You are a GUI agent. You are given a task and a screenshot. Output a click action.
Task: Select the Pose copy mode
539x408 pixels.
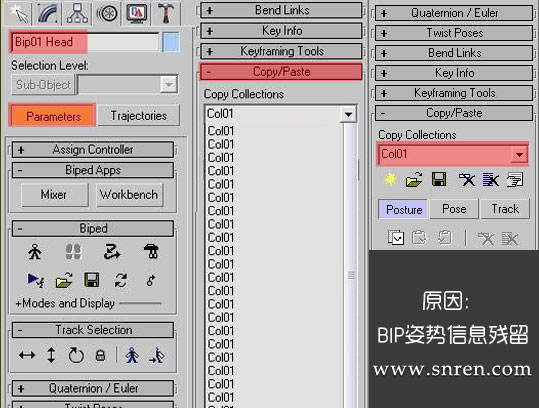point(454,209)
